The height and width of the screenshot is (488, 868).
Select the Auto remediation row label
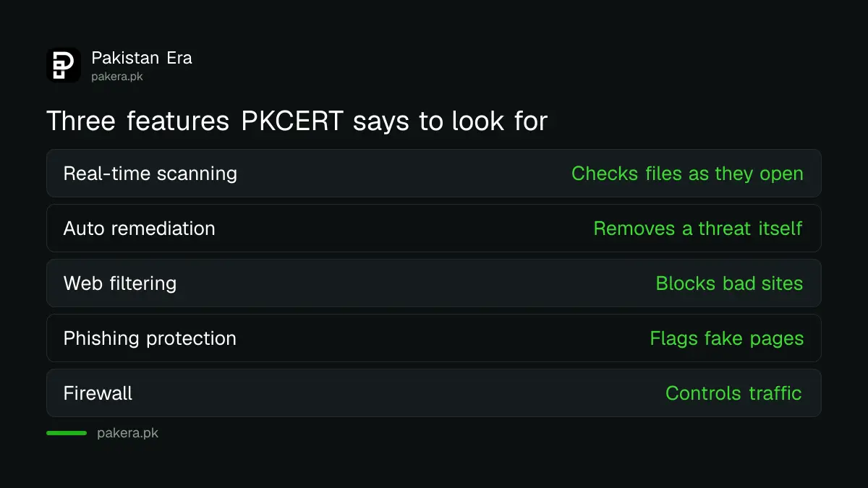point(140,228)
